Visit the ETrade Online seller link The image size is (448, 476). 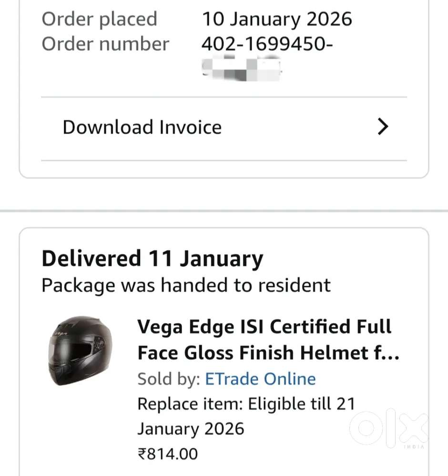coord(260,379)
